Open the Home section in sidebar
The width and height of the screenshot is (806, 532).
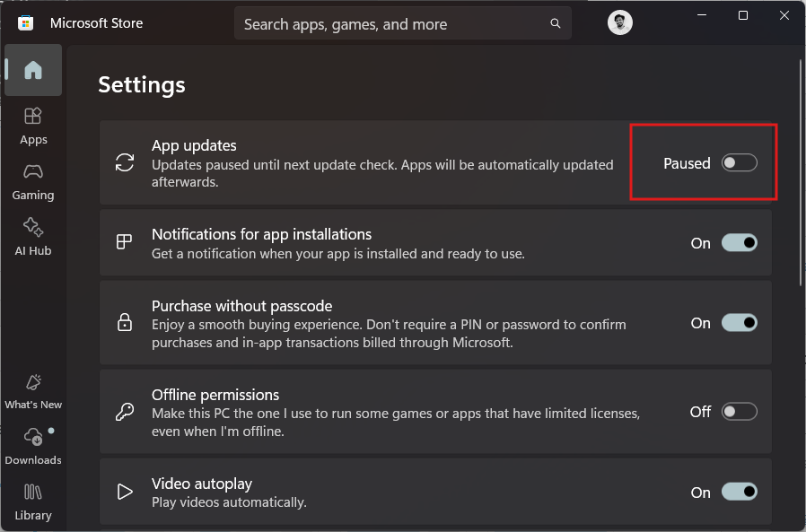point(33,70)
